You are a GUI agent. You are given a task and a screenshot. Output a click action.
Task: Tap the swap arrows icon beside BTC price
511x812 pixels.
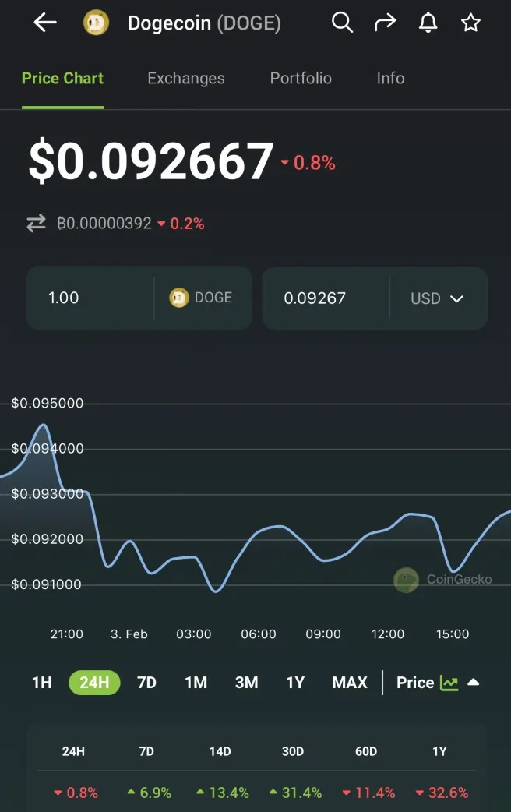(37, 224)
